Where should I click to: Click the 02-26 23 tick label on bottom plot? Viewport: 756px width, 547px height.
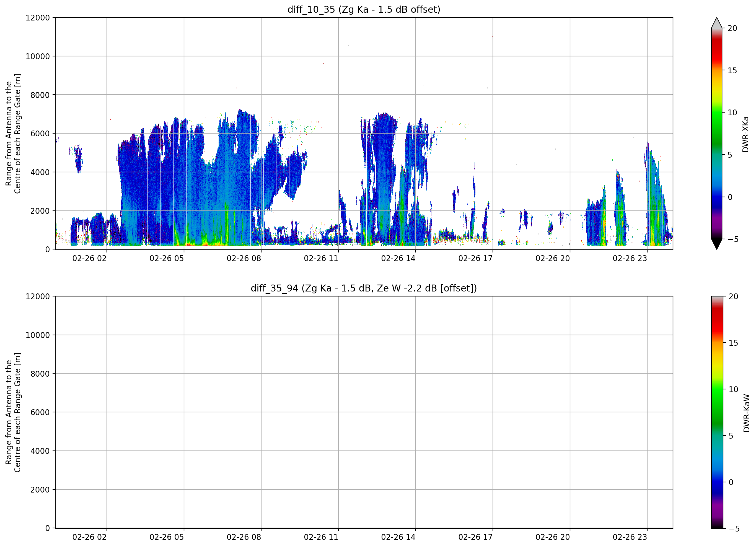pyautogui.click(x=630, y=537)
